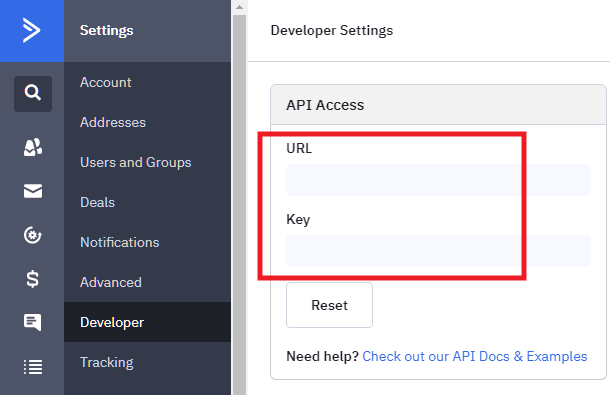
Task: Open the Contacts people icon
Action: [x=33, y=147]
